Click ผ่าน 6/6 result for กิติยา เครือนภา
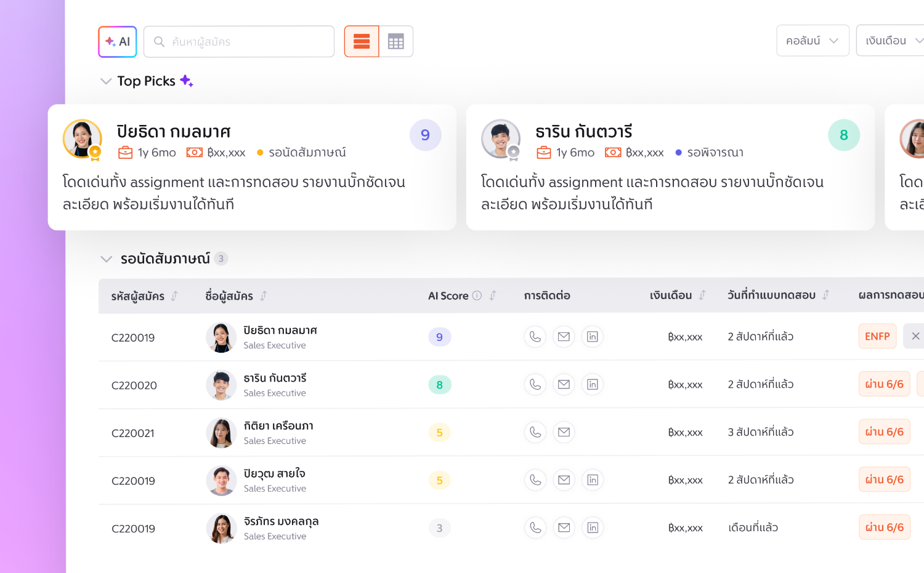 (884, 432)
